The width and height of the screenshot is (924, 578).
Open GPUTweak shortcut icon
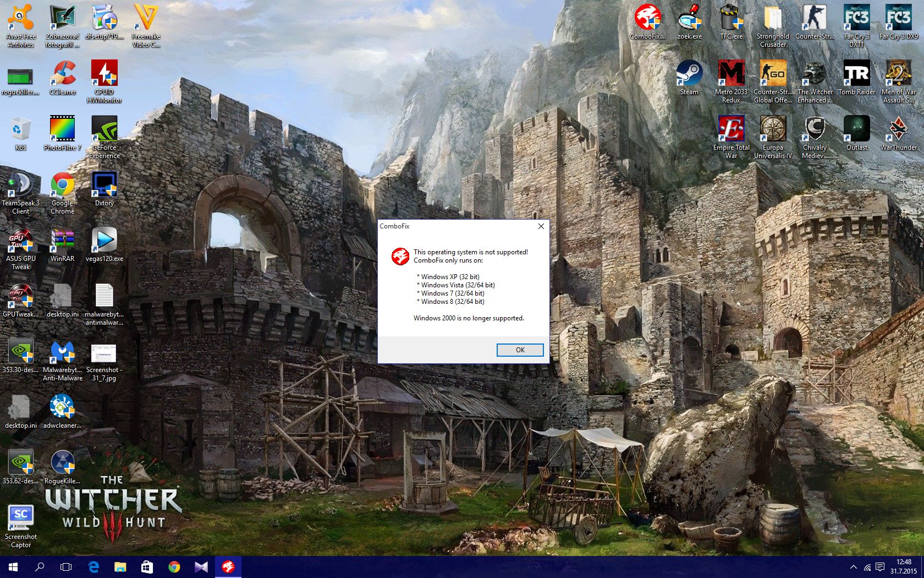21,301
